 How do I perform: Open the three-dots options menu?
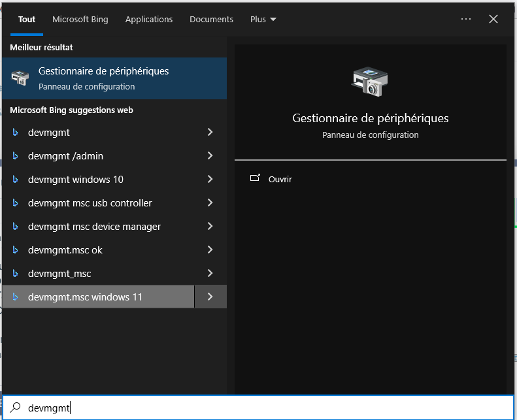coord(465,20)
